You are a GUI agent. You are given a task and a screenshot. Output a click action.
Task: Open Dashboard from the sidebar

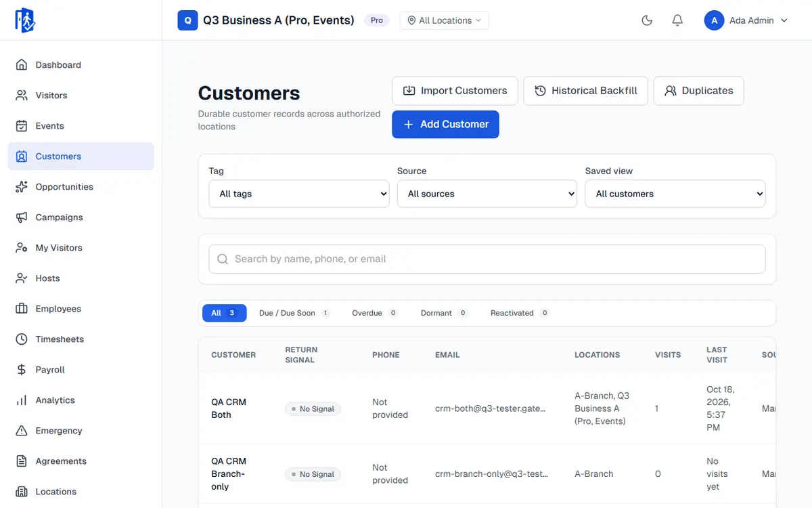[81, 65]
